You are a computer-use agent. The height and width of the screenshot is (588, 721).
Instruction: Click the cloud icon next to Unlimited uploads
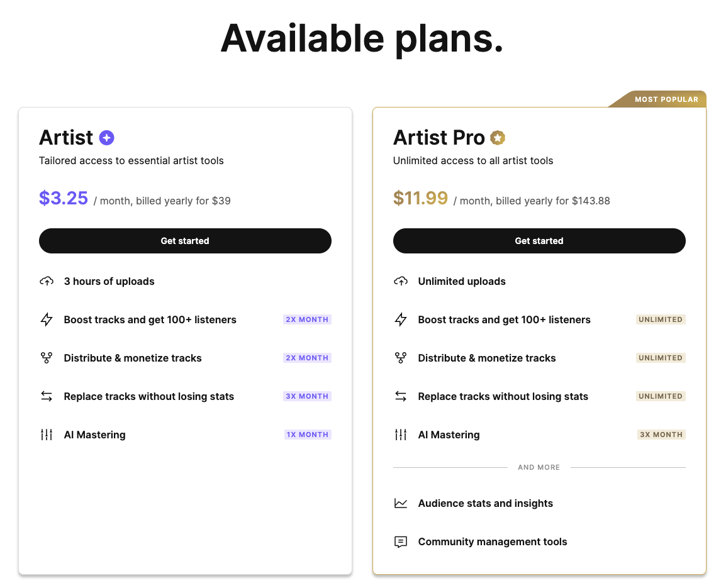(401, 281)
